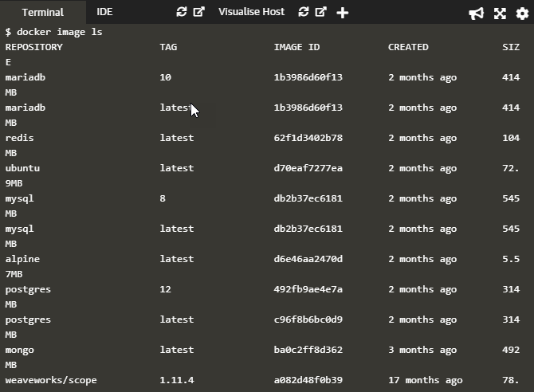
Task: Click the IMAGE ID column header
Action: coord(296,47)
